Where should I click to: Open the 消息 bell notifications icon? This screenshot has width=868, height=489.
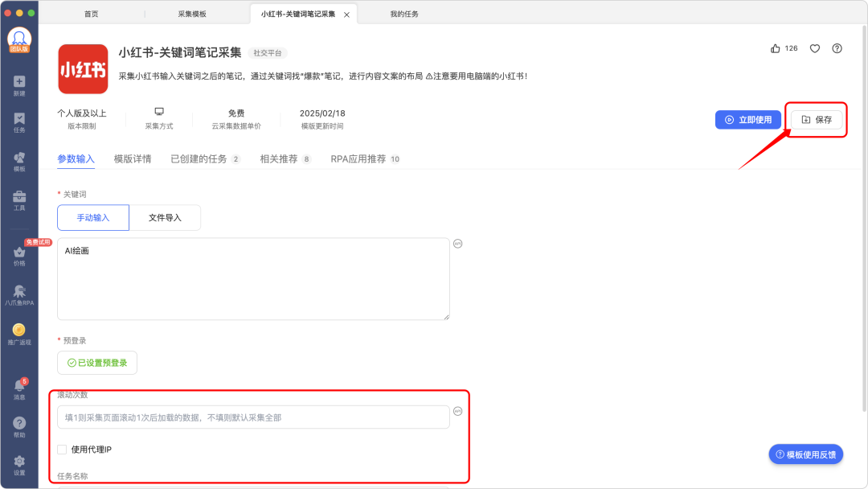click(19, 389)
